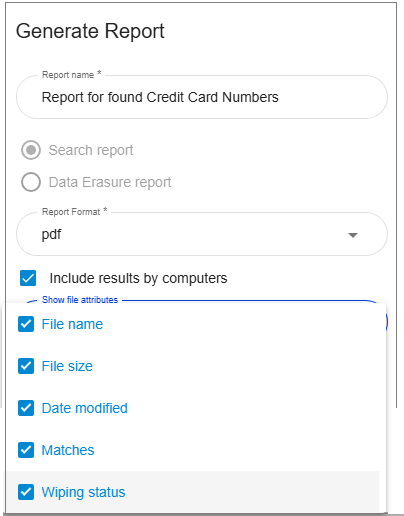This screenshot has height=516, width=404.
Task: Expand the Report Format dropdown arrow
Action: (353, 235)
